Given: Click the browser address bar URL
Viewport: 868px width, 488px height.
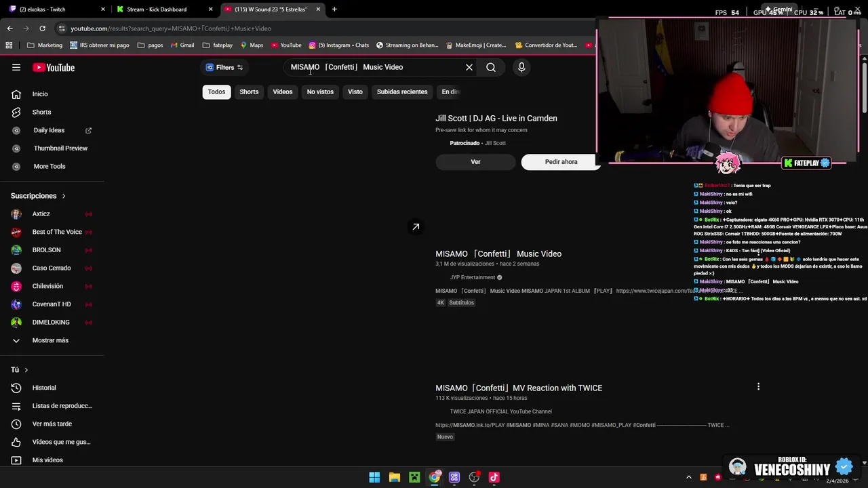Looking at the screenshot, I should (171, 28).
